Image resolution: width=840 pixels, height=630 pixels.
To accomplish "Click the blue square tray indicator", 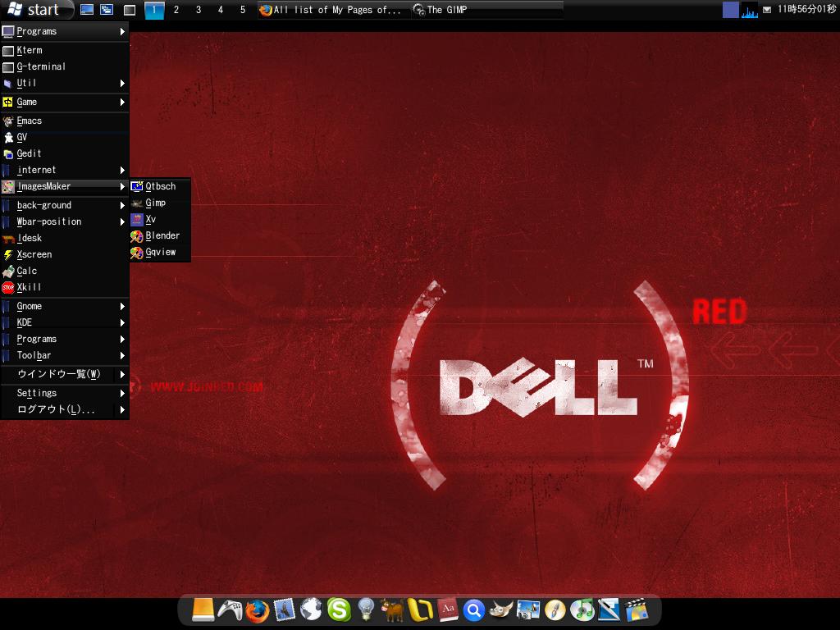I will click(x=730, y=10).
